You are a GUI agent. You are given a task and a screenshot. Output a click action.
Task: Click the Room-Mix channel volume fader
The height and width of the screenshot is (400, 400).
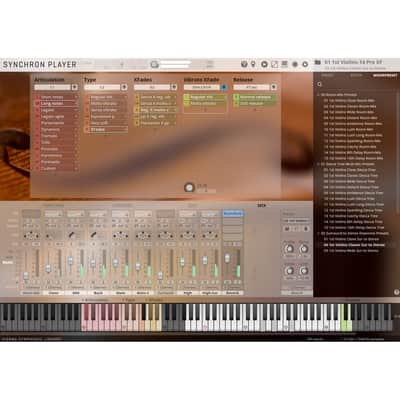[x=26, y=276]
